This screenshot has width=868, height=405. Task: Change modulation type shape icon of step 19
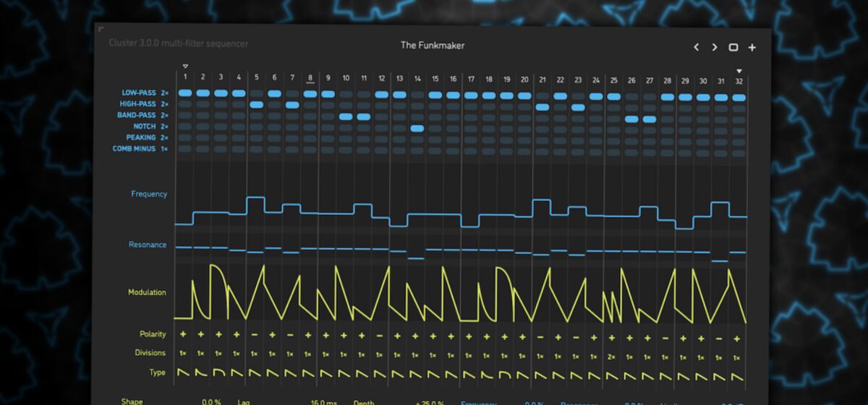[x=504, y=375]
